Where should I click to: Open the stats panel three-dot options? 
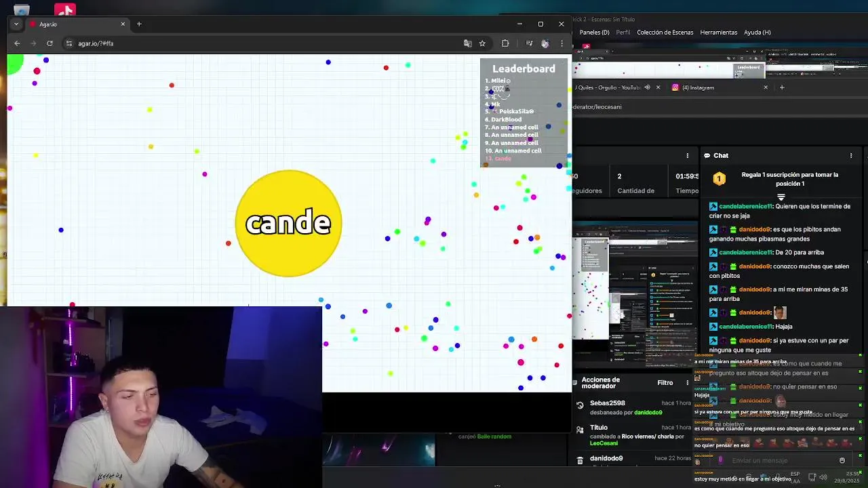click(x=688, y=156)
